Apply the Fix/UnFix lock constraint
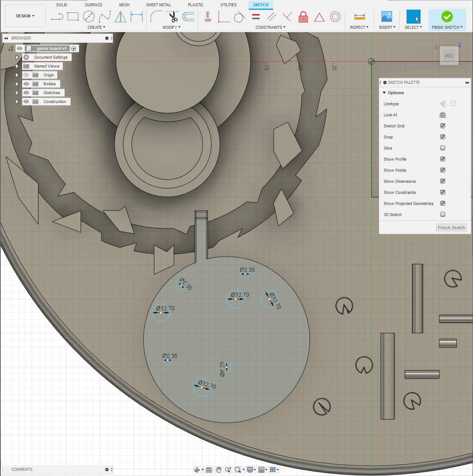The width and height of the screenshot is (473, 476). pos(303,17)
